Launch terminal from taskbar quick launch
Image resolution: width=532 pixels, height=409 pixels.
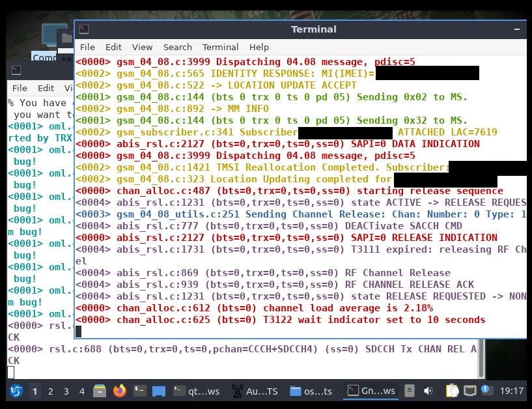click(139, 391)
